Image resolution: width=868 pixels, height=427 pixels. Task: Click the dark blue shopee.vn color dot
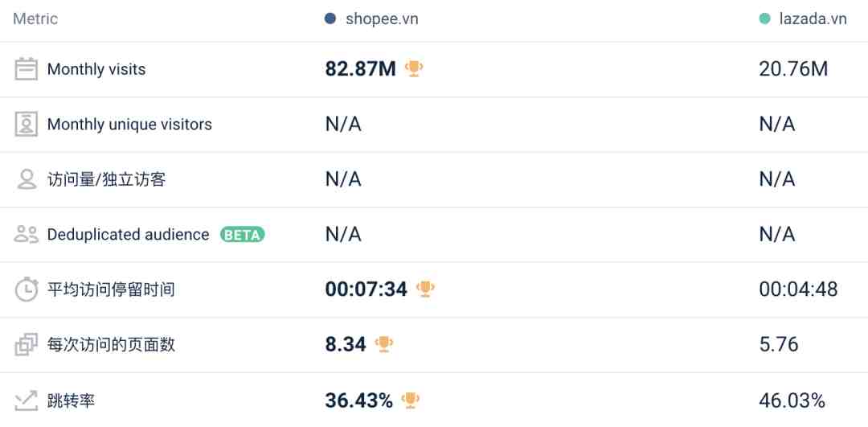(330, 18)
